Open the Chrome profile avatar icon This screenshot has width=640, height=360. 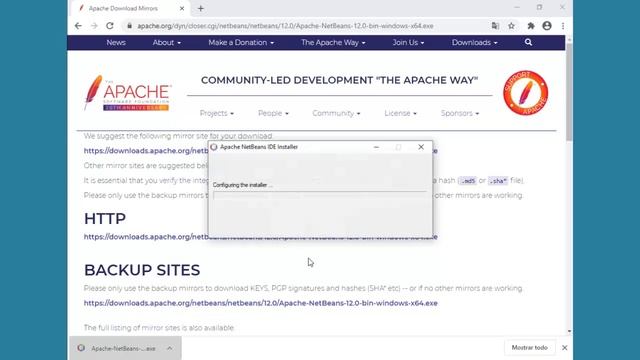pos(547,26)
